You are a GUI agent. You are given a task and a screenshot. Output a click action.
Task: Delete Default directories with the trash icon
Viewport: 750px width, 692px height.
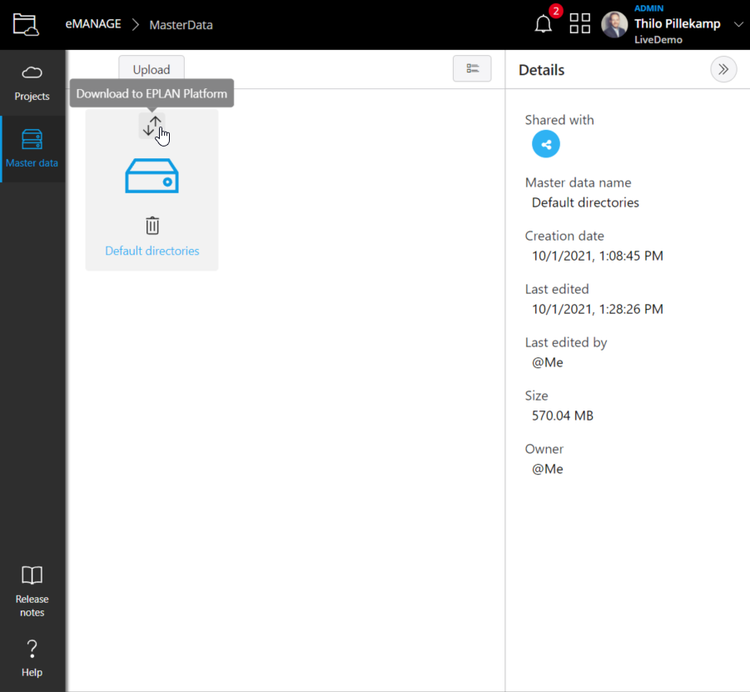tap(152, 225)
